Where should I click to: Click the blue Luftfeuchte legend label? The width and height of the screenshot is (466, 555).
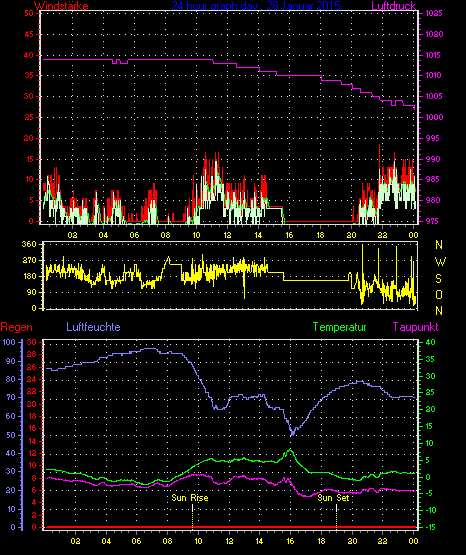point(93,327)
